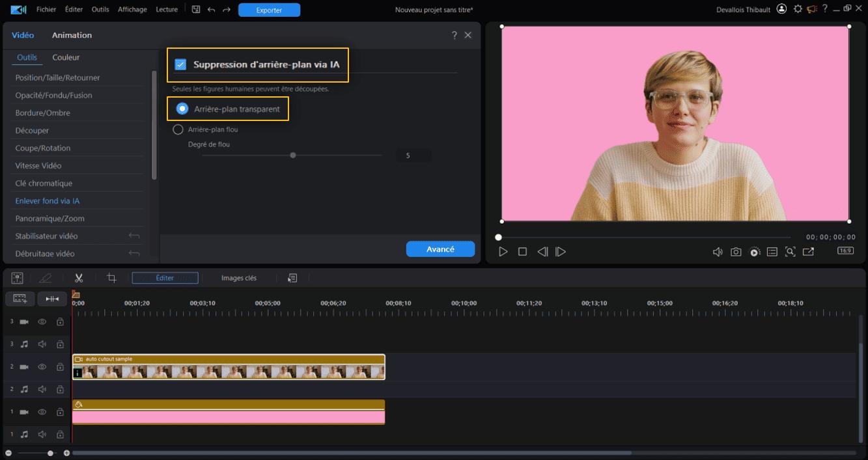The width and height of the screenshot is (868, 460).
Task: Click the Avancé button
Action: coord(440,249)
